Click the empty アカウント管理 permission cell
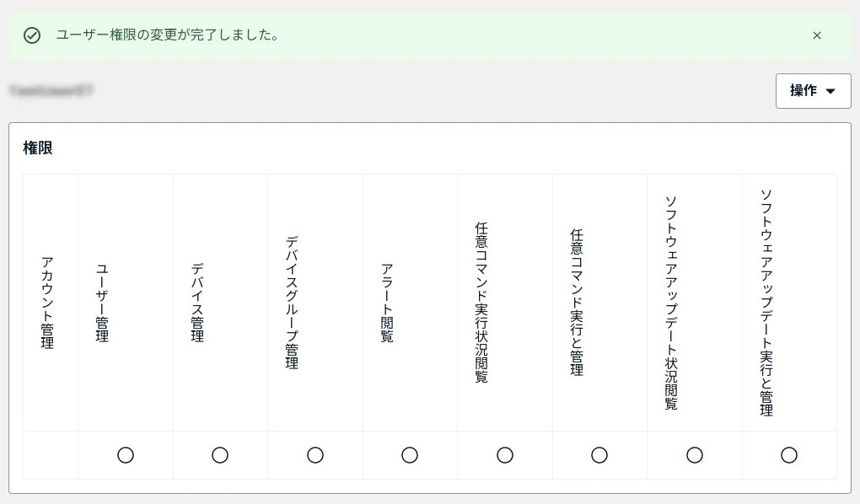Screen dimensions: 860x504 click(x=50, y=455)
